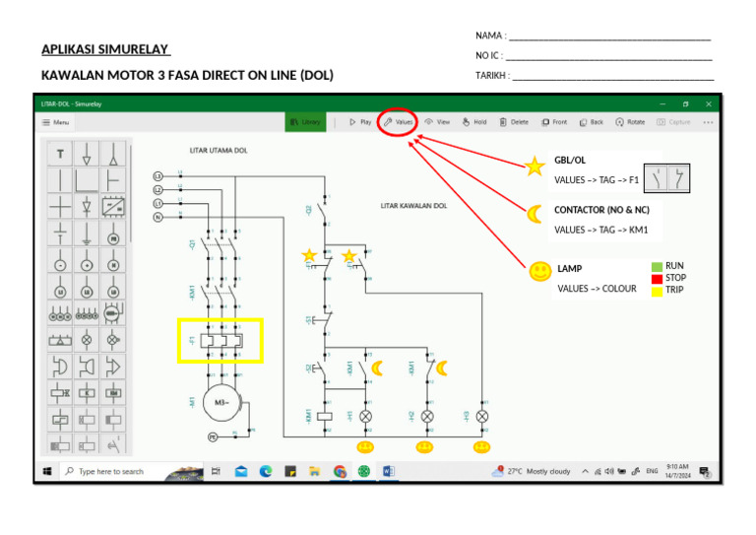Open the toolbar three-dots overflow menu
756x535 pixels.
[708, 122]
